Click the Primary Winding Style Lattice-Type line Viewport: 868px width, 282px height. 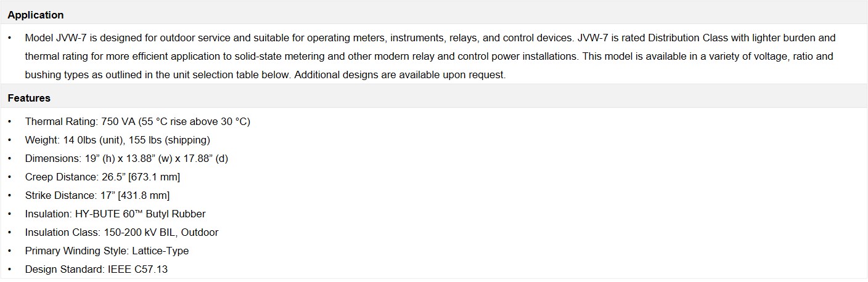coord(107,251)
